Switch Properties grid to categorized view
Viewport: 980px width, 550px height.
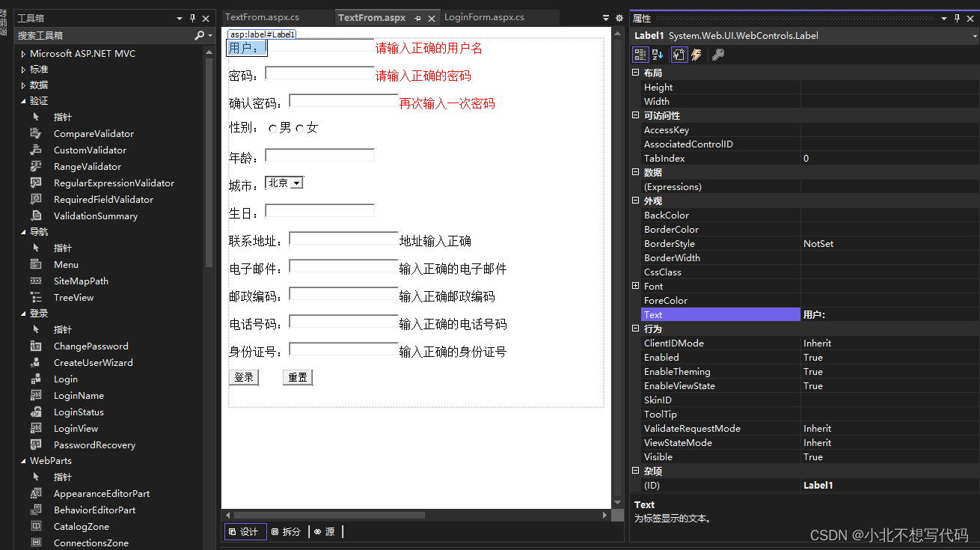click(640, 53)
